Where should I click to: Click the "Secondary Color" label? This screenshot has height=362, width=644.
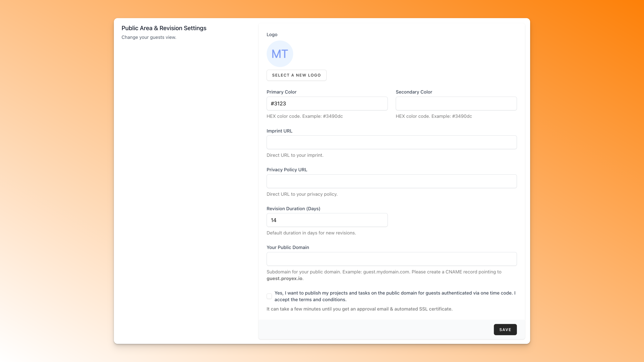[x=414, y=92]
